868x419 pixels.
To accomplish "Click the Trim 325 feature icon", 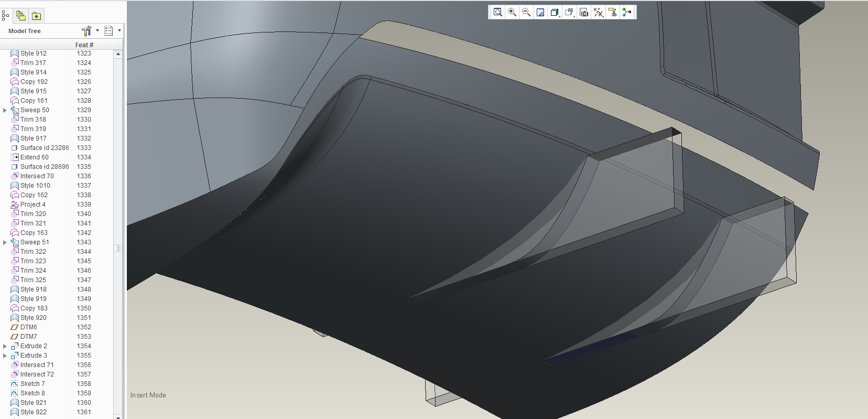I will [15, 280].
